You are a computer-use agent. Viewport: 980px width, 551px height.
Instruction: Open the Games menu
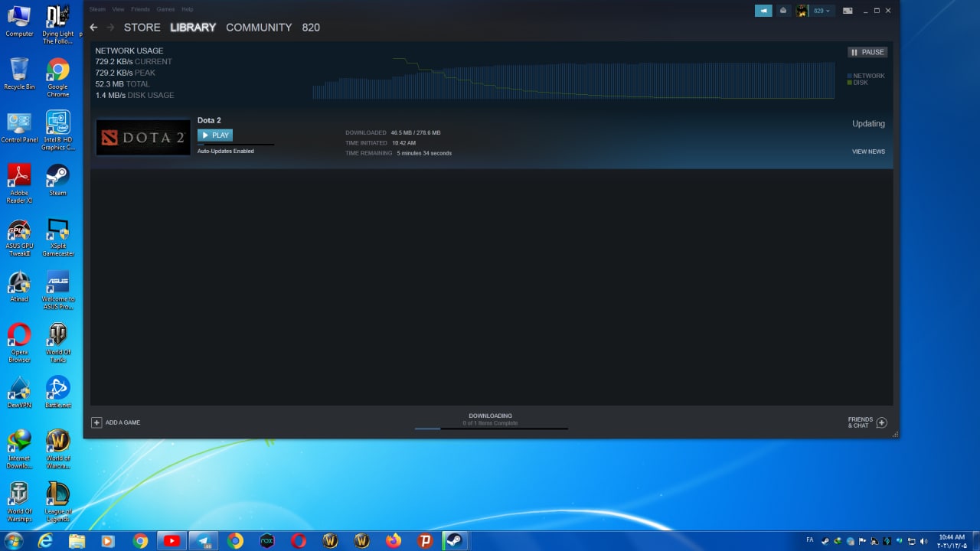pyautogui.click(x=165, y=9)
